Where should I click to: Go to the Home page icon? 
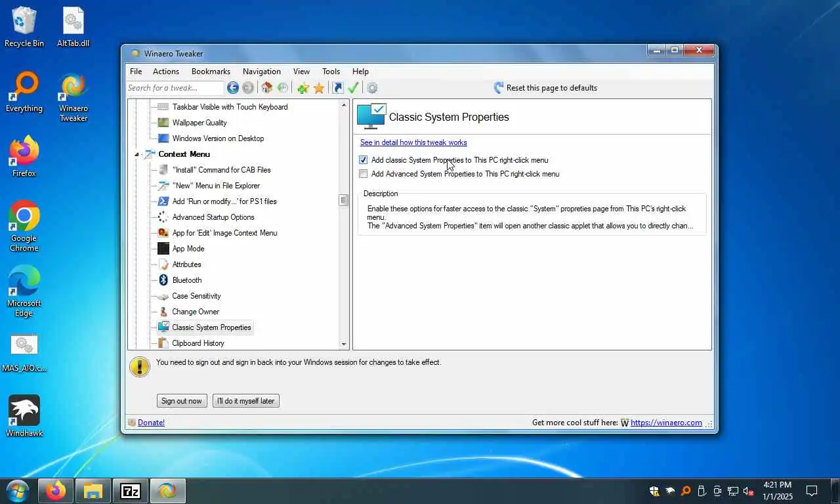pos(266,88)
